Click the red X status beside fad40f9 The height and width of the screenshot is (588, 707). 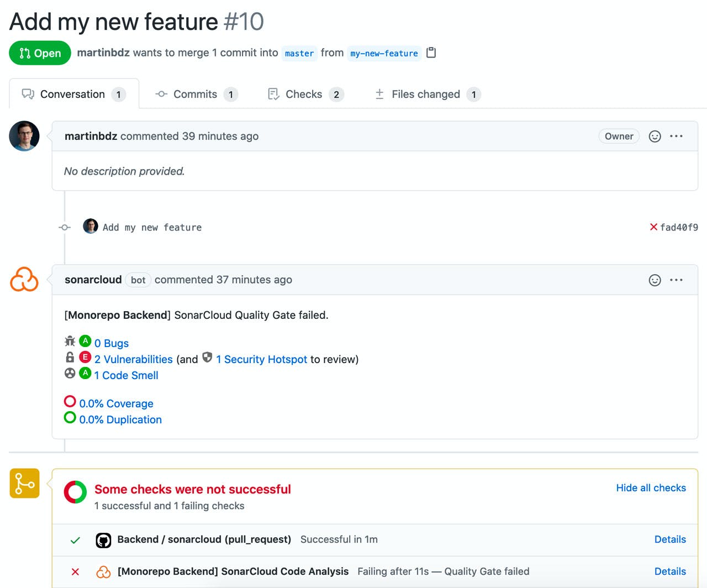[x=653, y=227]
